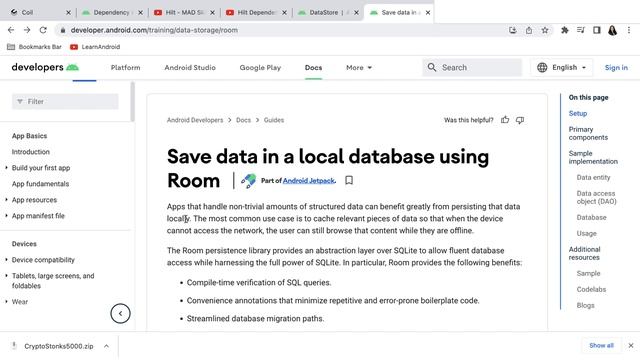Open CryptoStonks5000.zip download options arrow
This screenshot has height=360, width=640.
click(x=106, y=346)
